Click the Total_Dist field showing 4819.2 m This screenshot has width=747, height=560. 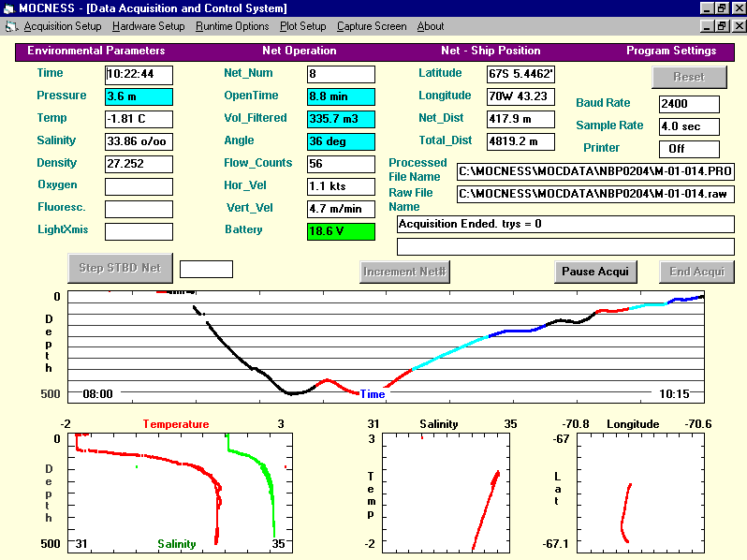(520, 141)
